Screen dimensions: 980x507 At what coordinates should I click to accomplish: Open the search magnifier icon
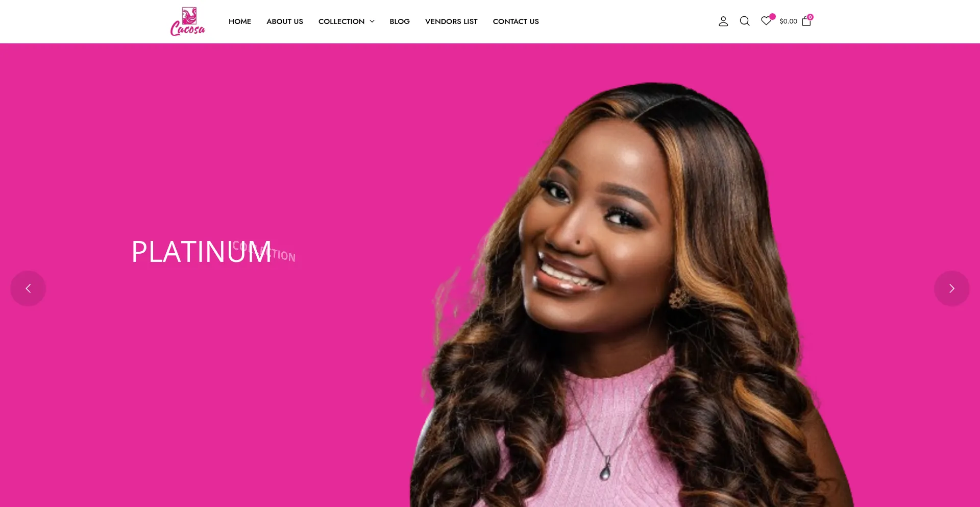745,21
